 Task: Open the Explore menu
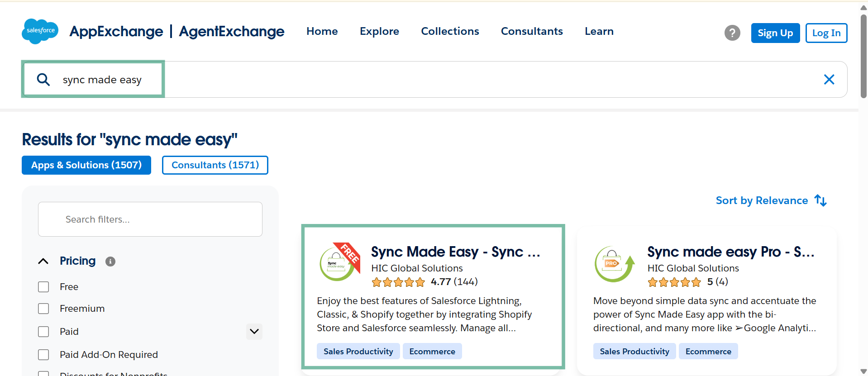[379, 31]
